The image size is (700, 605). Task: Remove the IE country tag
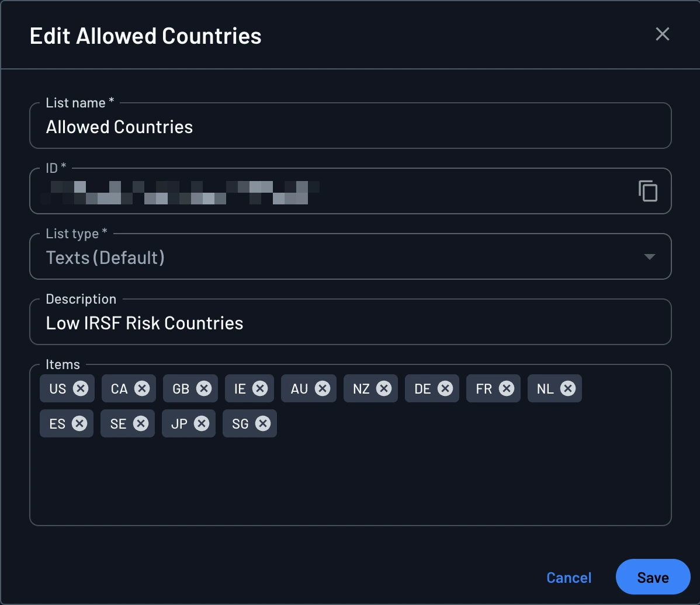tap(260, 388)
